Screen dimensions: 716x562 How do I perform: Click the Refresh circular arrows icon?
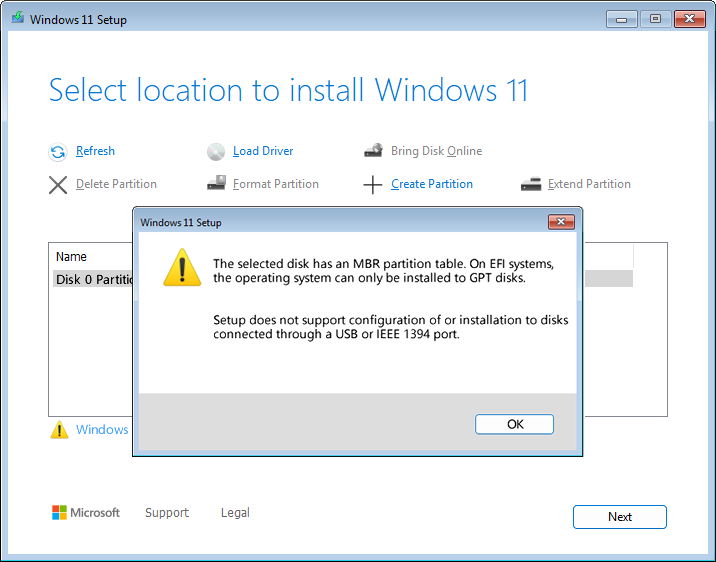pos(58,152)
